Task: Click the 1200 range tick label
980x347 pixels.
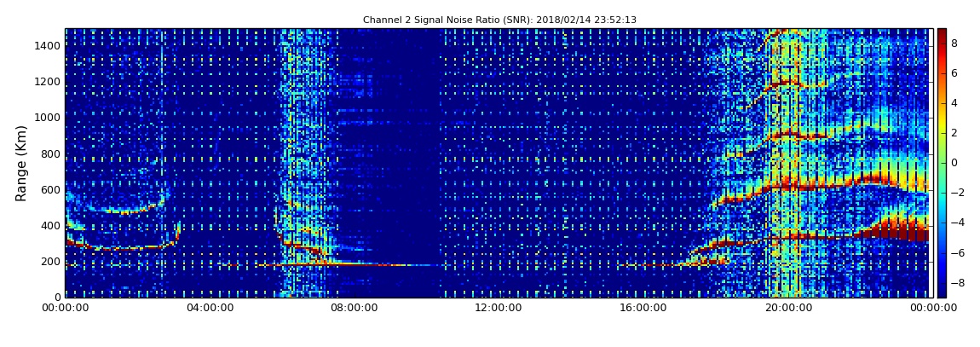Action: click(48, 82)
